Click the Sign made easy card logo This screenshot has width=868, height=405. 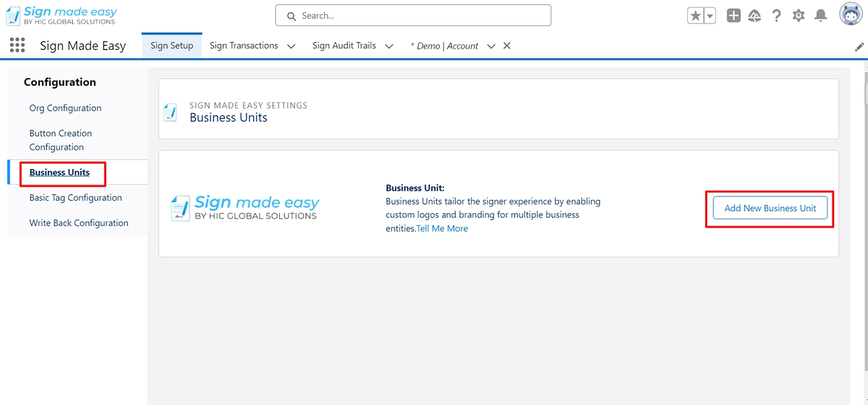point(245,208)
